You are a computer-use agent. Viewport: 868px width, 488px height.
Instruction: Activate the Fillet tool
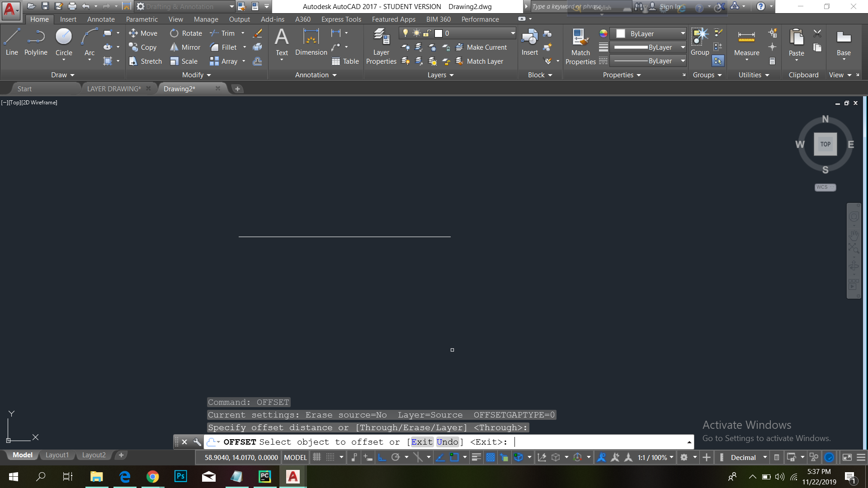point(223,47)
